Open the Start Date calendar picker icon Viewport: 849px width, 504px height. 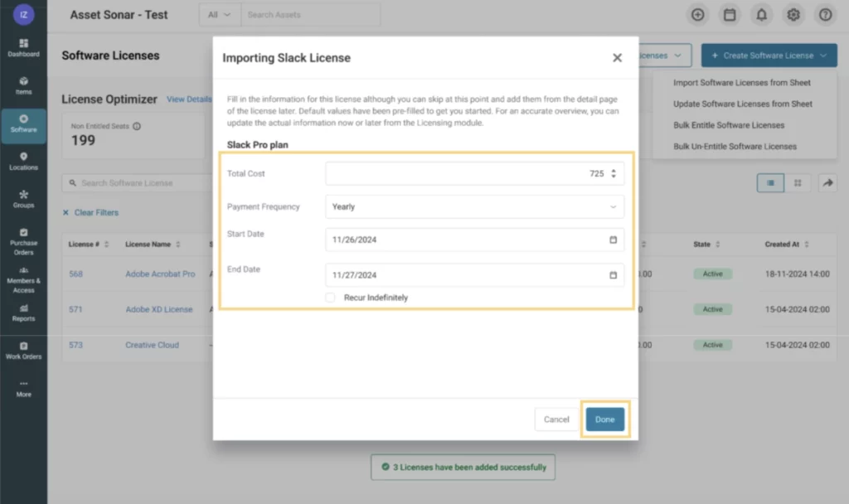pyautogui.click(x=613, y=240)
